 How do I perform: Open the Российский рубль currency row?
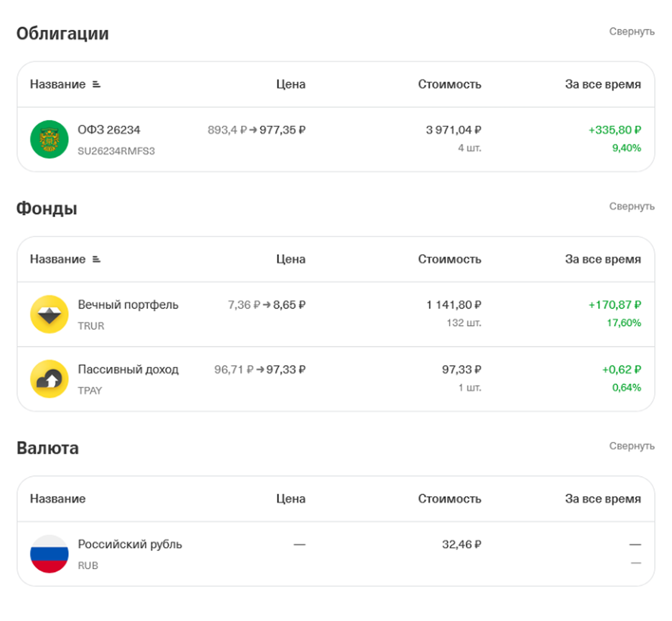(x=336, y=554)
